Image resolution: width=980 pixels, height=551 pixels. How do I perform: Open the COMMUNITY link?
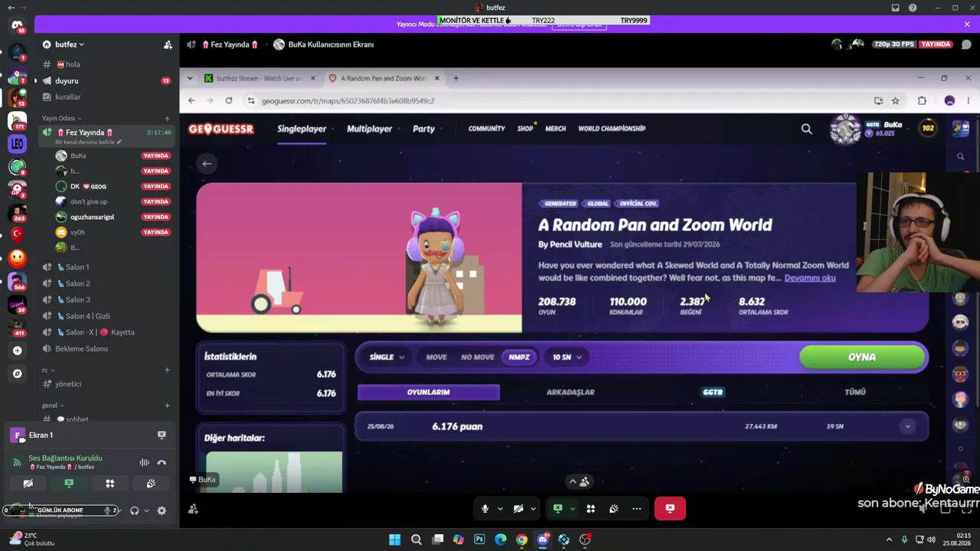[x=486, y=129]
